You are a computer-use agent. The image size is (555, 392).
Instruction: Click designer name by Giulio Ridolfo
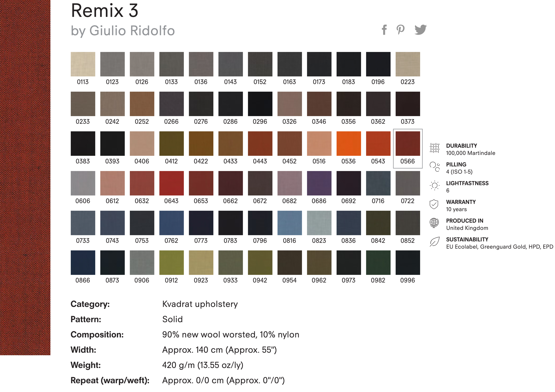tap(123, 31)
